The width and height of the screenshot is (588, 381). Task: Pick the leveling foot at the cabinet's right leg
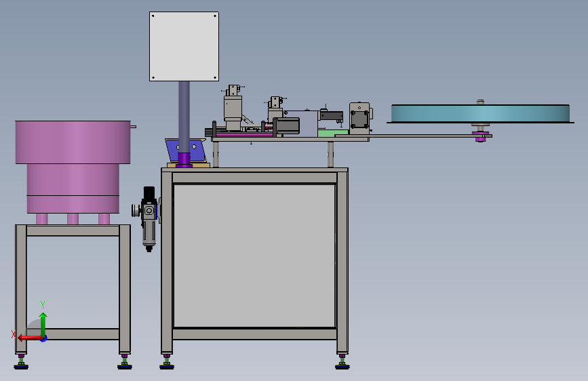tap(342, 361)
